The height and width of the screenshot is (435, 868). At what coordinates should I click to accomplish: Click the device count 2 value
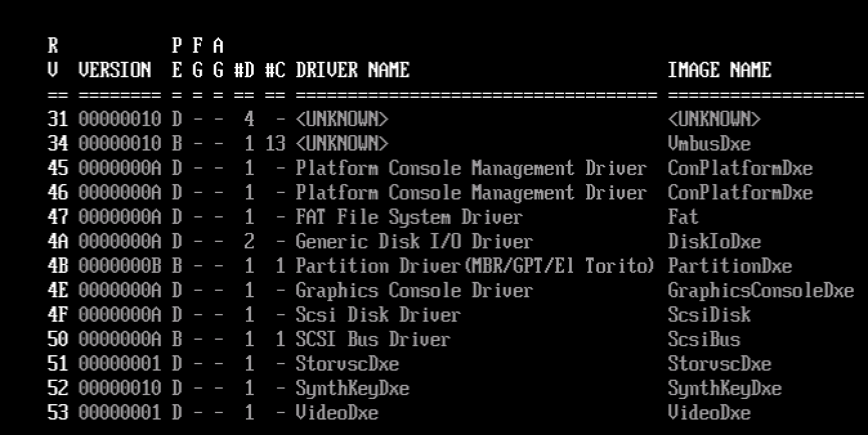[249, 241]
